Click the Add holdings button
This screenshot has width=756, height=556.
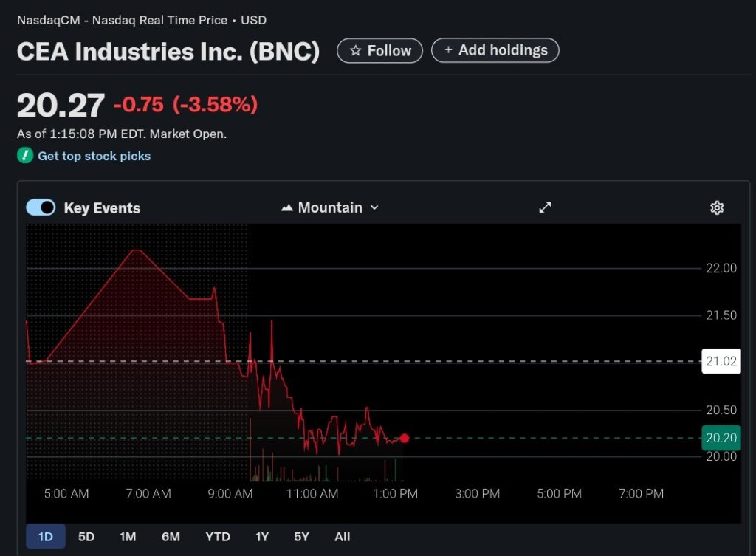[x=495, y=50]
